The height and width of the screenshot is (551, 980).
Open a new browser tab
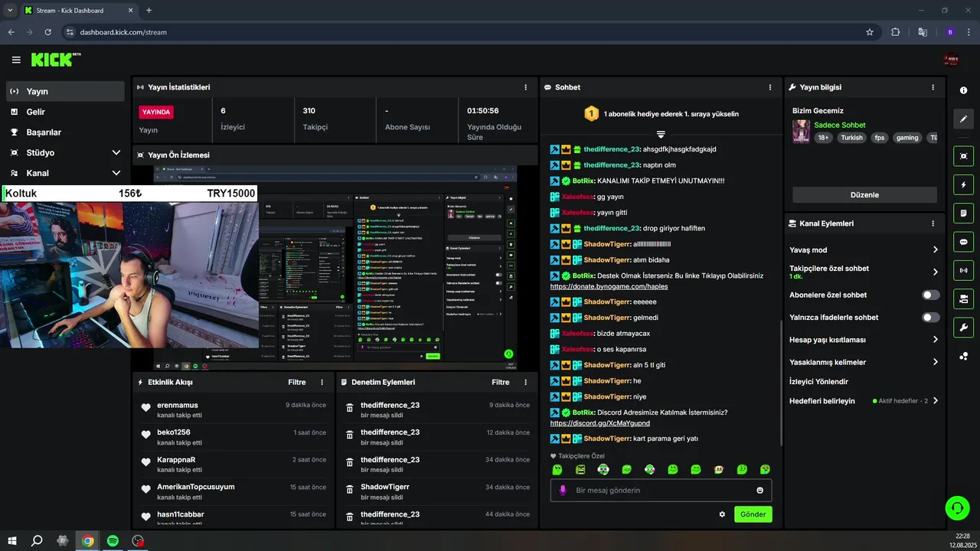click(149, 11)
